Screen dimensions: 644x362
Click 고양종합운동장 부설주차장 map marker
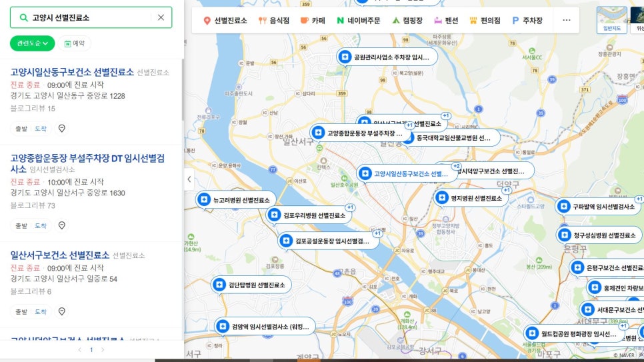pyautogui.click(x=360, y=133)
